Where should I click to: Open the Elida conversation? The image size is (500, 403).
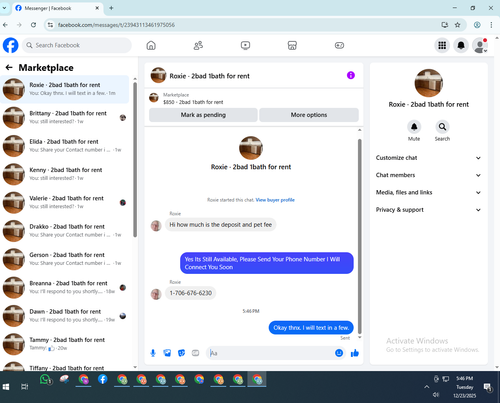point(65,146)
